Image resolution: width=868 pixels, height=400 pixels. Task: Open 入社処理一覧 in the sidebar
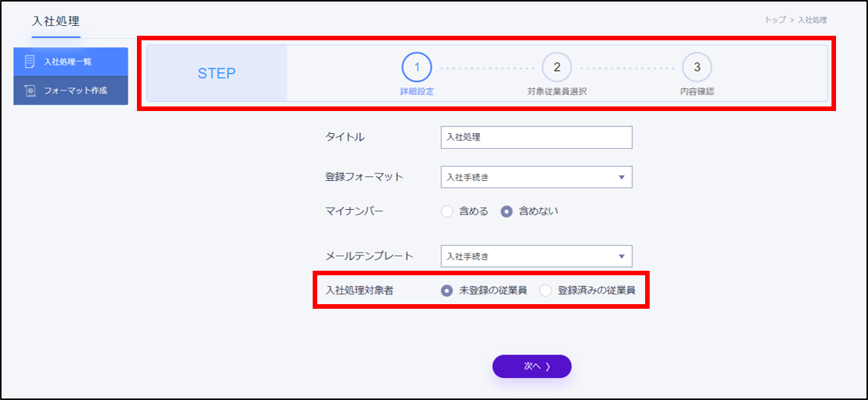point(71,62)
